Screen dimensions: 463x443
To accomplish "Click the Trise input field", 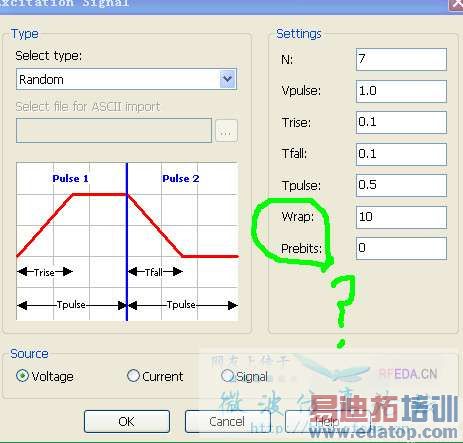I will (401, 122).
